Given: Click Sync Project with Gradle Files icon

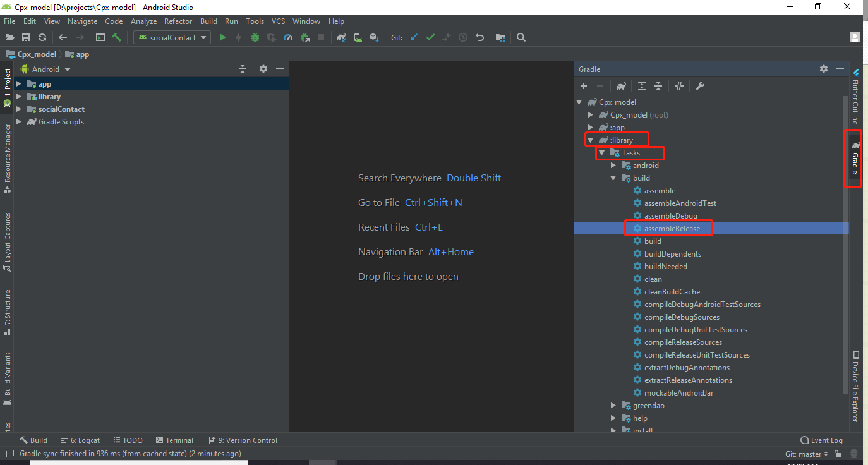Looking at the screenshot, I should point(342,37).
